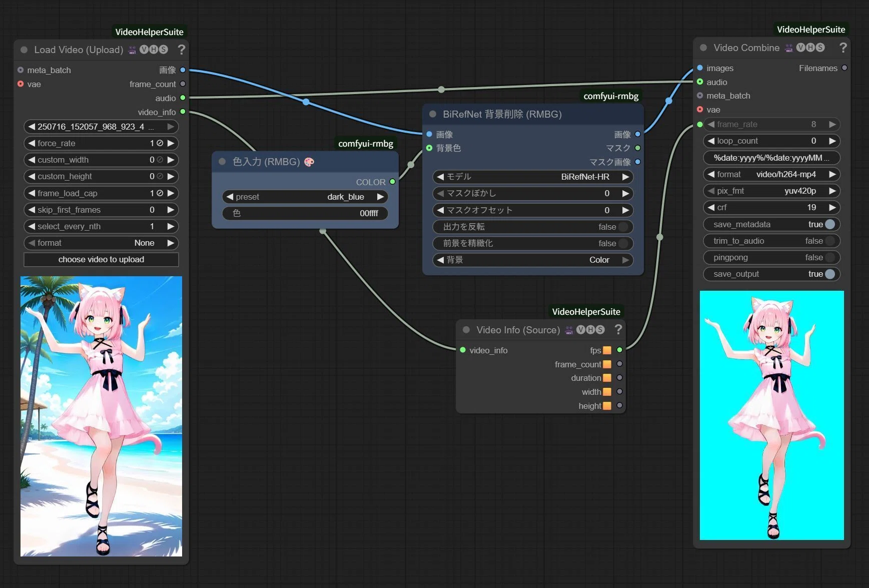Increase skip_first_frames with right arrow

point(171,210)
